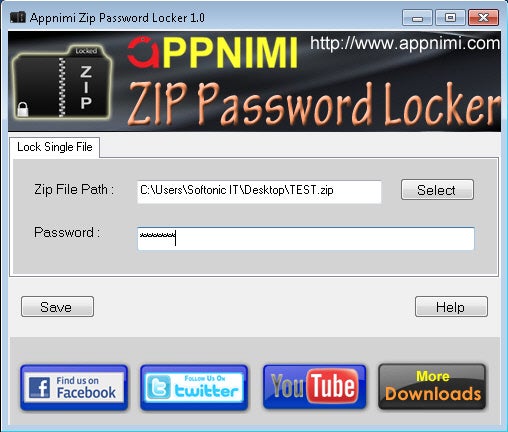Click the small padlock on ZIP folder
508x432 pixels.
[23, 109]
